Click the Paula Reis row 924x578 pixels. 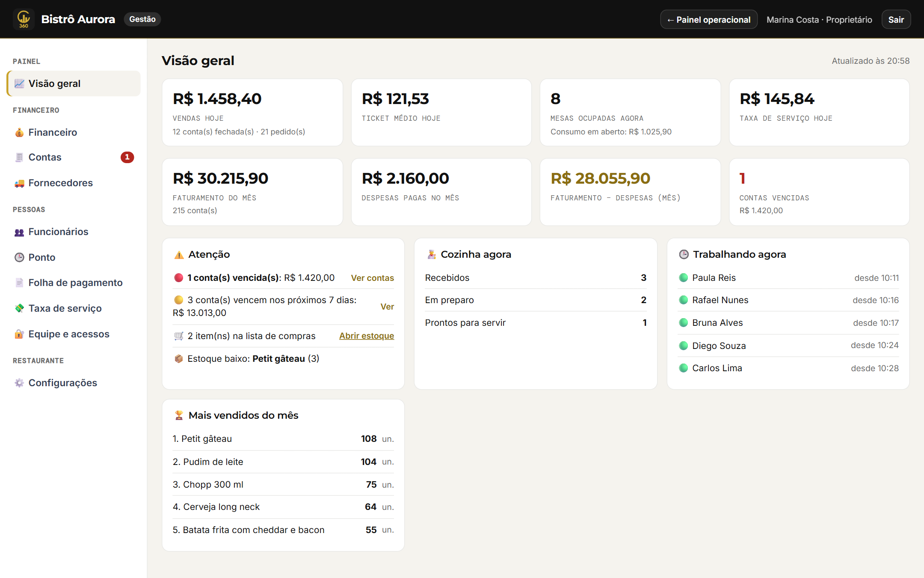788,278
